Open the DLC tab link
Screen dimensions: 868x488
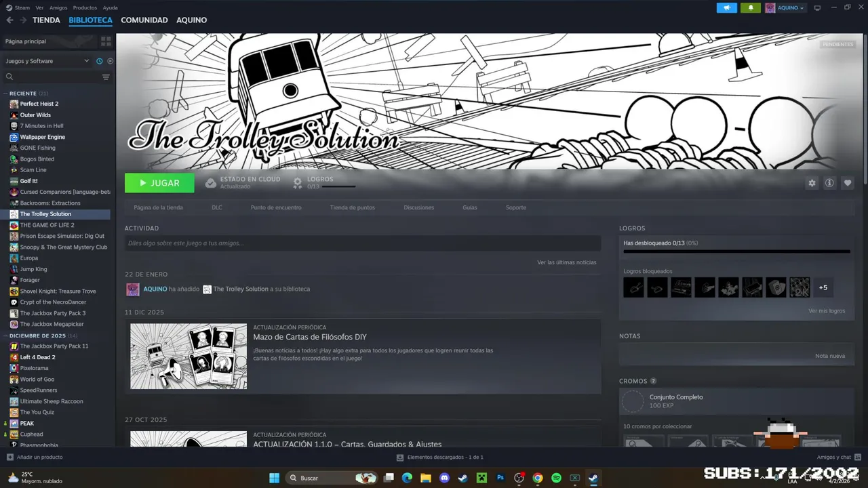(x=217, y=207)
